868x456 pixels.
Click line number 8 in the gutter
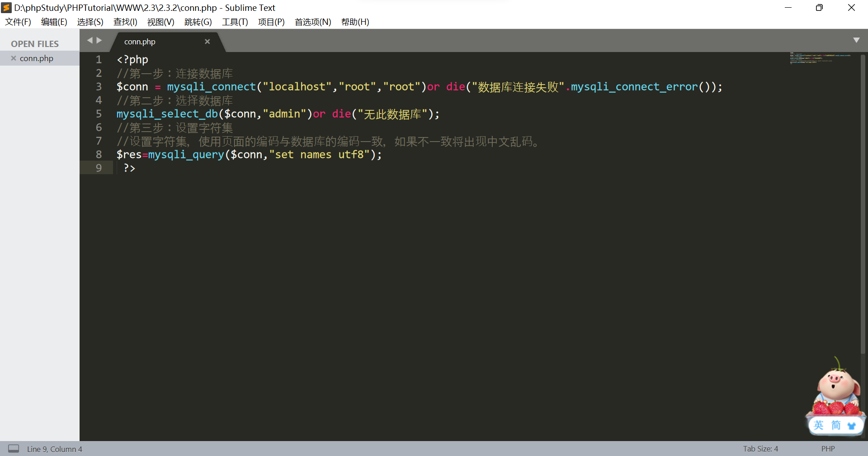pos(99,154)
